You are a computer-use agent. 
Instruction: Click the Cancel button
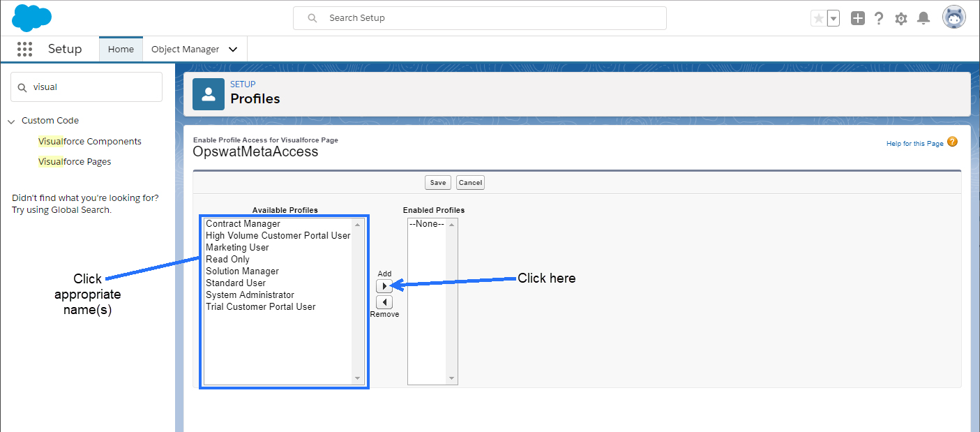coord(470,182)
